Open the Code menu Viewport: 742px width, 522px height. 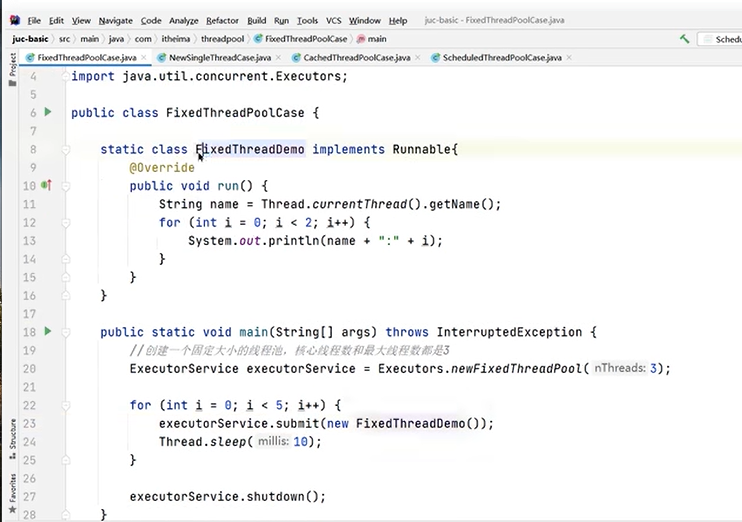151,20
